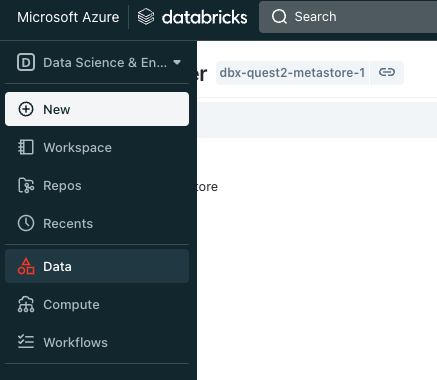
Task: Click the Workflows checklist icon
Action: (x=26, y=342)
